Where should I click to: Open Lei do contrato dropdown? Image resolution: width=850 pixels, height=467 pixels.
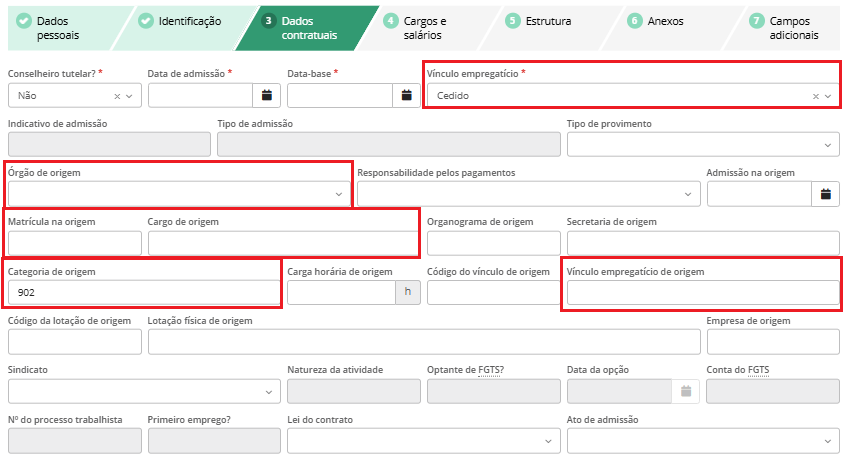click(x=424, y=441)
